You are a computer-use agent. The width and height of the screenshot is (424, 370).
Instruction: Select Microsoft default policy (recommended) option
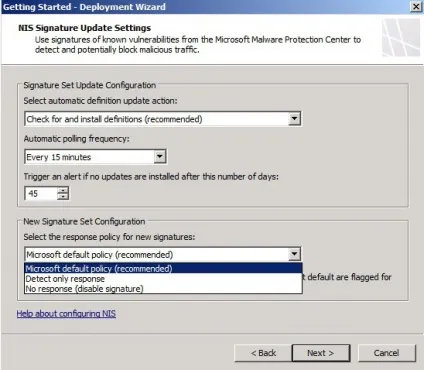[x=163, y=268]
